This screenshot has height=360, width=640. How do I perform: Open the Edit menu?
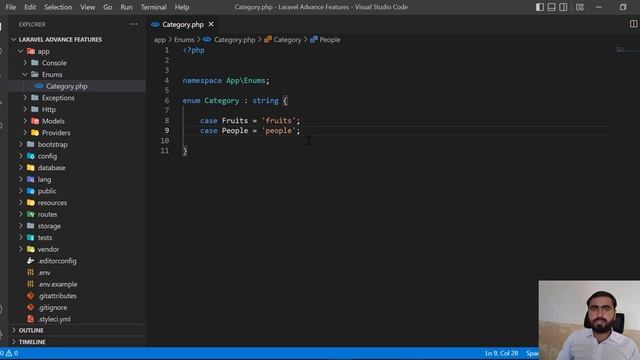(30, 7)
